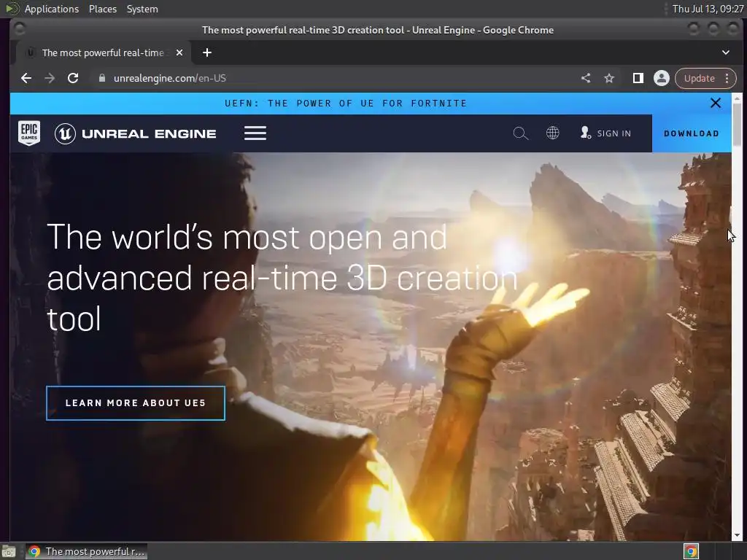
Task: Open the UEFN Fortnite banner link
Action: pyautogui.click(x=345, y=104)
